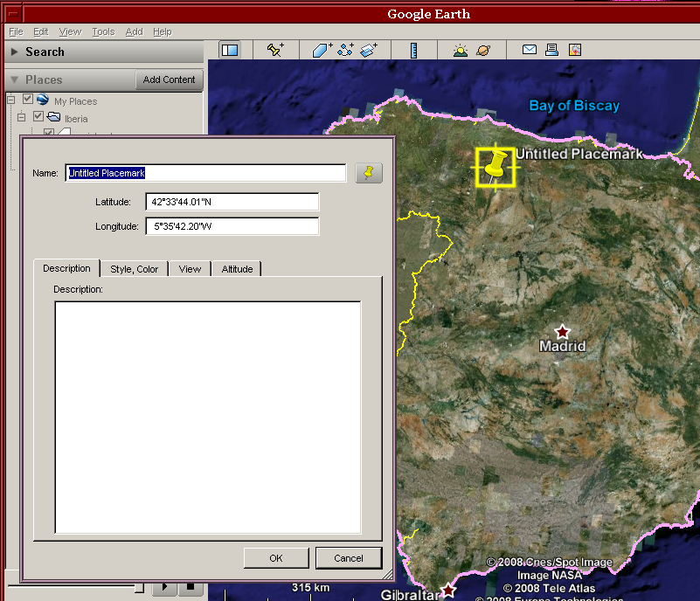
Task: Click the View in Google Maps icon
Action: (575, 50)
